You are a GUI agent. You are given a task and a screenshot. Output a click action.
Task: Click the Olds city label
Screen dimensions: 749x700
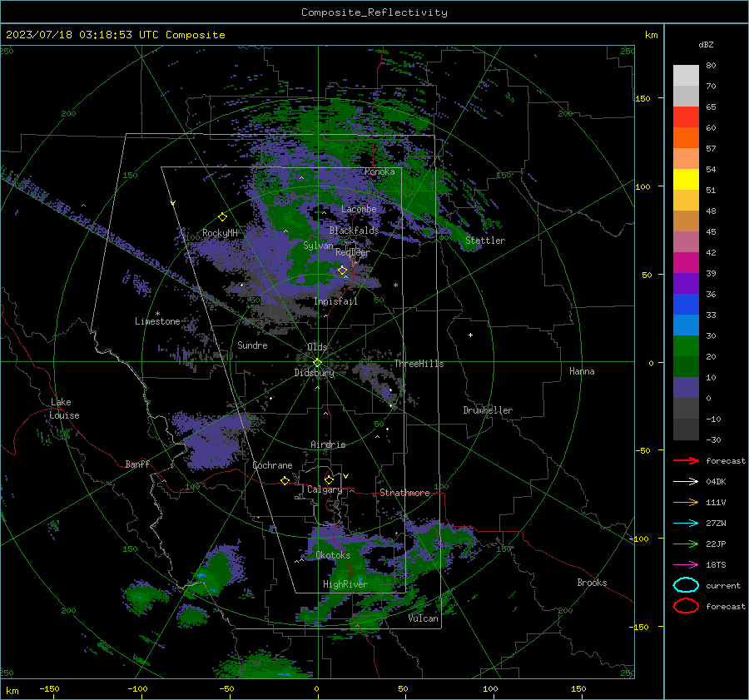coord(317,347)
